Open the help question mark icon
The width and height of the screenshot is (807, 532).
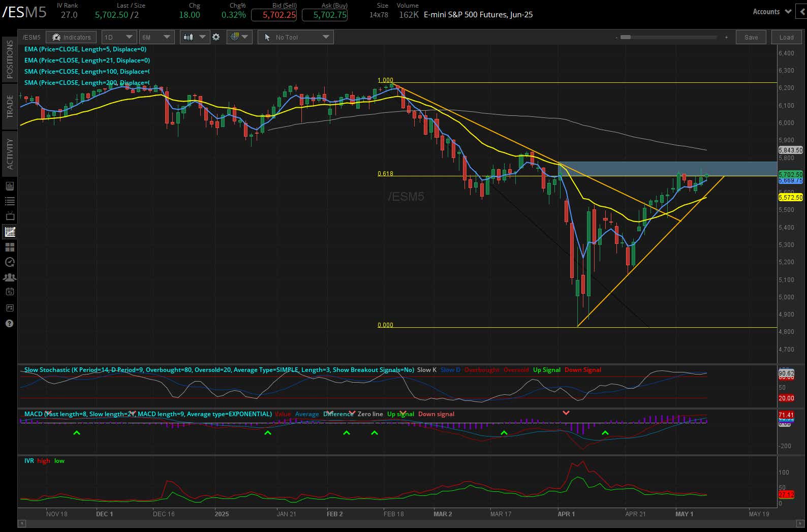[x=9, y=324]
